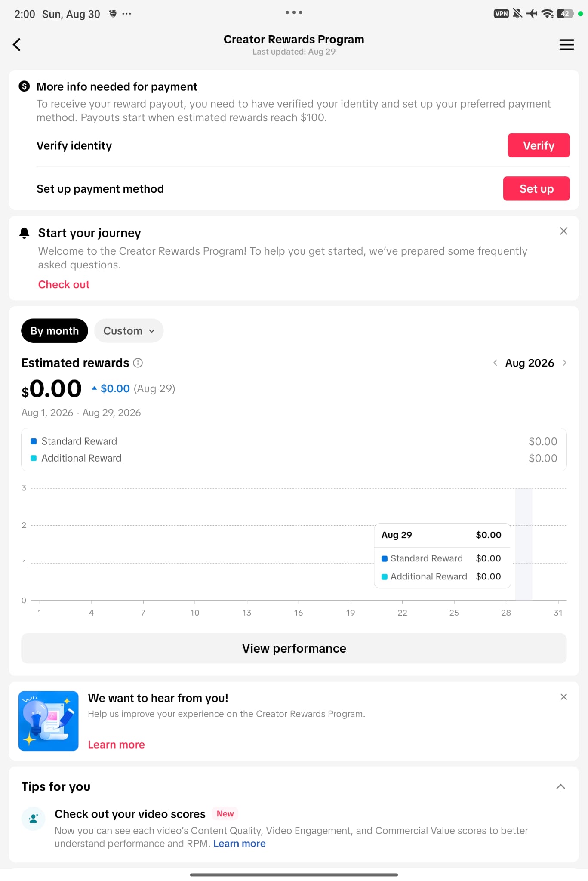The height and width of the screenshot is (881, 588).
Task: Open the hamburger menu icon
Action: (566, 44)
